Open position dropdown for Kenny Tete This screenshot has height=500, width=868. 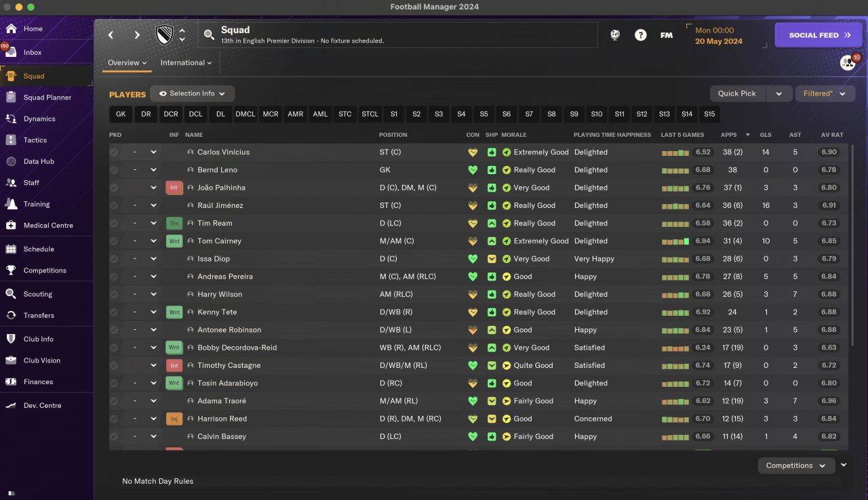tap(153, 312)
